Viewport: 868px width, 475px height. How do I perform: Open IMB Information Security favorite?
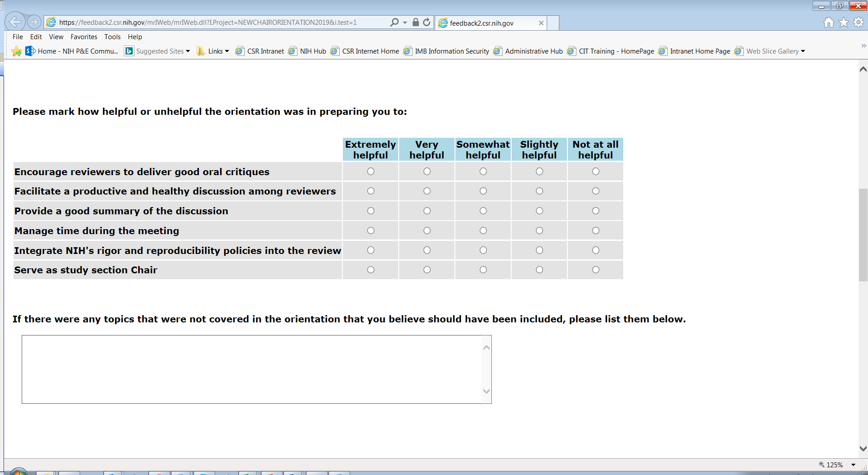(x=446, y=51)
